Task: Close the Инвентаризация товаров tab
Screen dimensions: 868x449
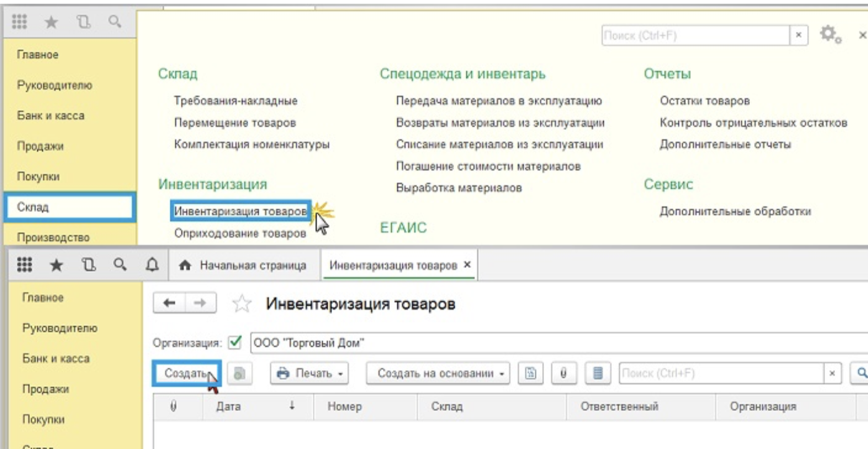Action: pos(468,265)
